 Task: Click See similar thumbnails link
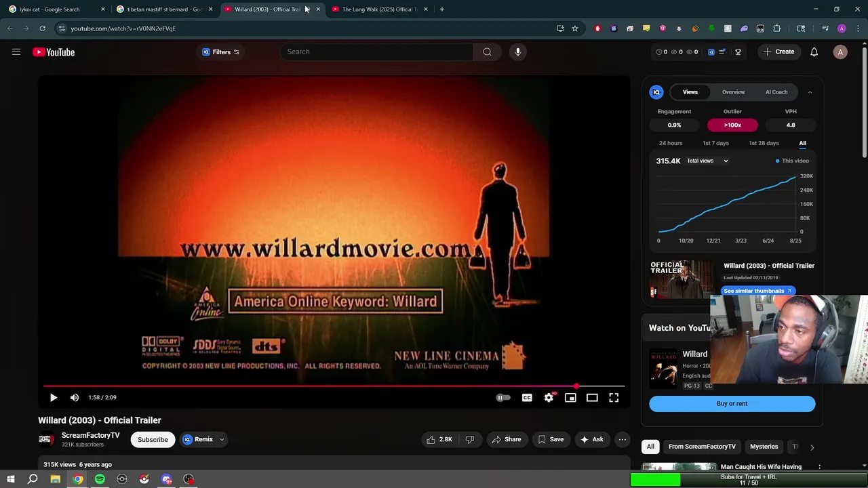click(757, 291)
